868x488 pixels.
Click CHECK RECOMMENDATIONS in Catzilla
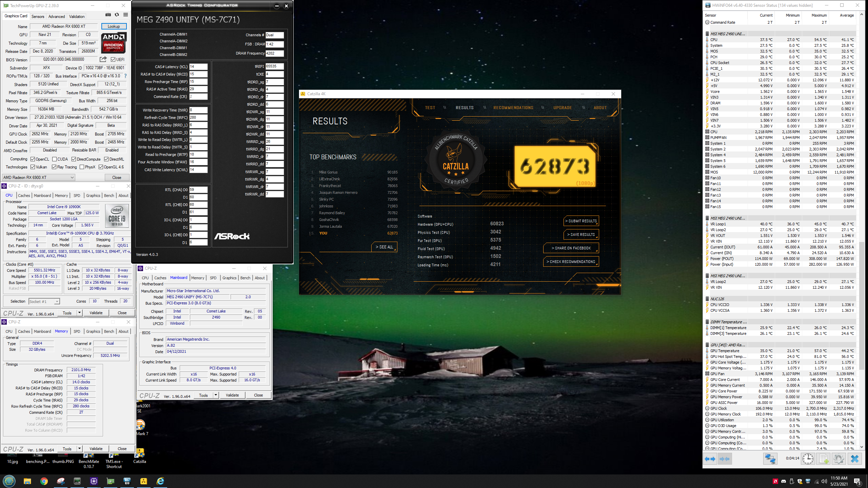pos(571,262)
